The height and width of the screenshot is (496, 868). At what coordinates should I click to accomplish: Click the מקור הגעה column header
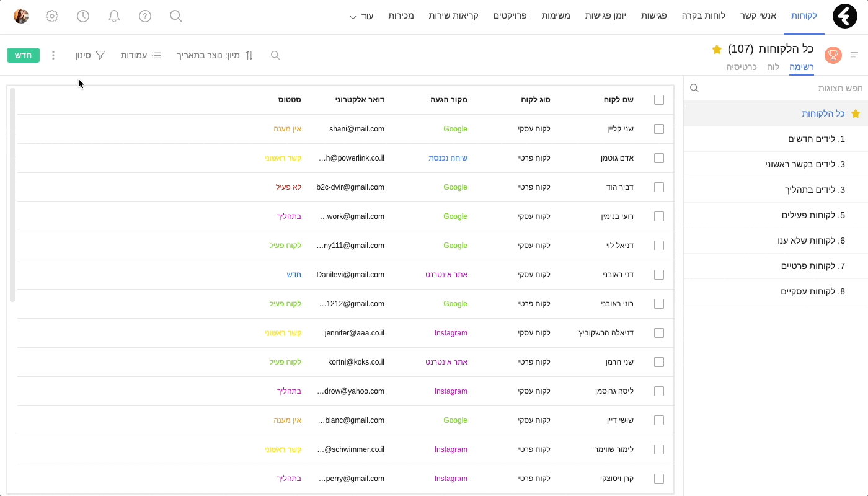pos(448,100)
